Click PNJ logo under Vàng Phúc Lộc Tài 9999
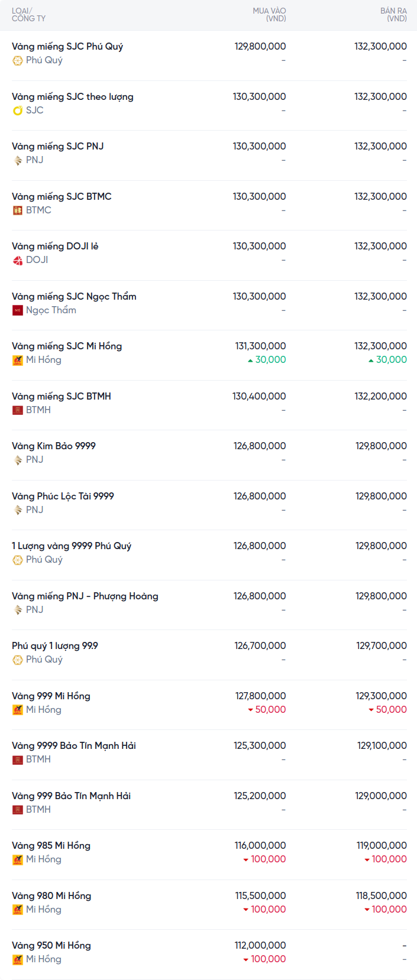Viewport: 417px width, 980px height. 18,510
